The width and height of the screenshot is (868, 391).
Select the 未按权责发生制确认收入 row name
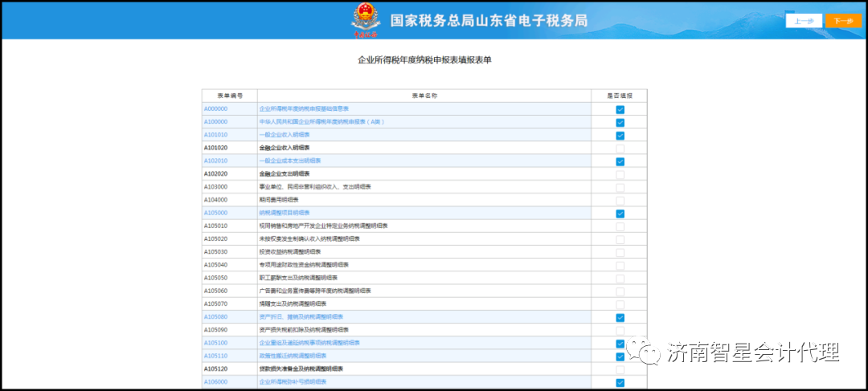coord(309,239)
